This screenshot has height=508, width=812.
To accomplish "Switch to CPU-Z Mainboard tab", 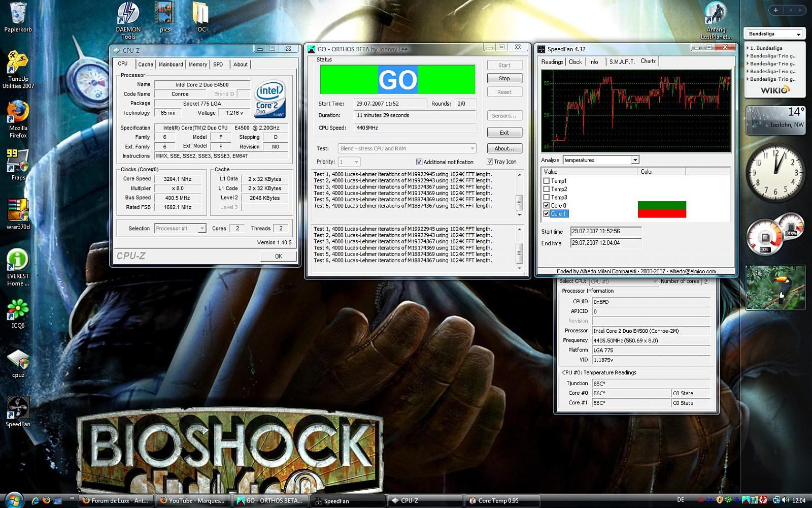I will (171, 65).
